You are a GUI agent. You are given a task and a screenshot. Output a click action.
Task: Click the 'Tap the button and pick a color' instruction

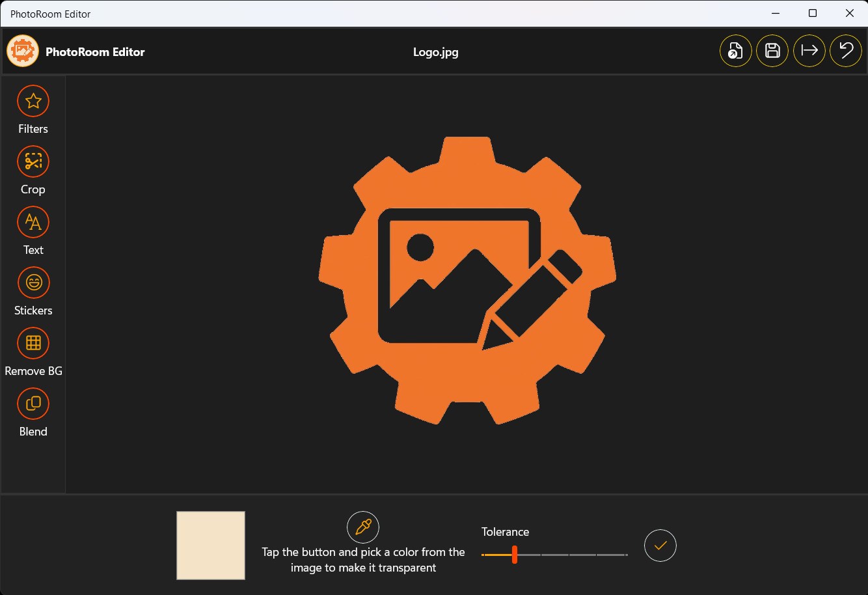(x=363, y=560)
